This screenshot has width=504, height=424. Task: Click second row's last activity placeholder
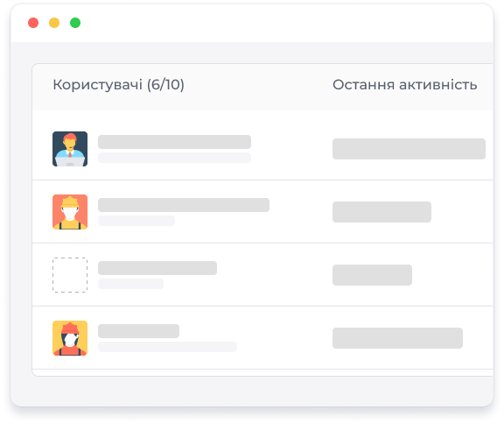pyautogui.click(x=381, y=212)
